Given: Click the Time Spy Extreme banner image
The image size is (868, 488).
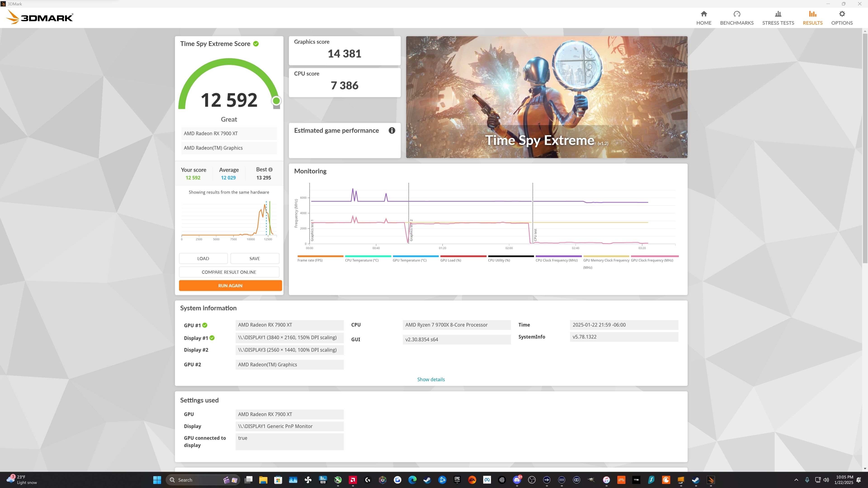Looking at the screenshot, I should pyautogui.click(x=546, y=97).
